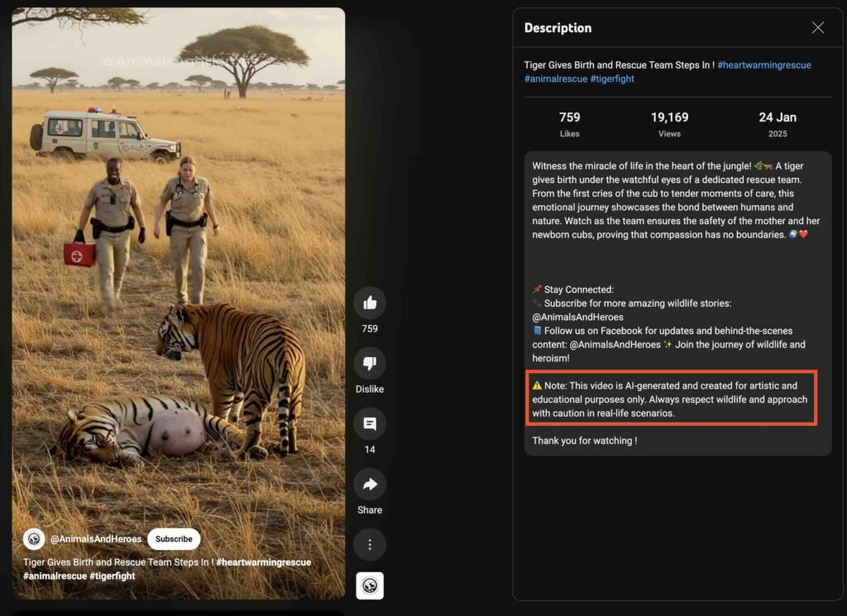
Task: Open the three-dot more options menu
Action: click(370, 544)
